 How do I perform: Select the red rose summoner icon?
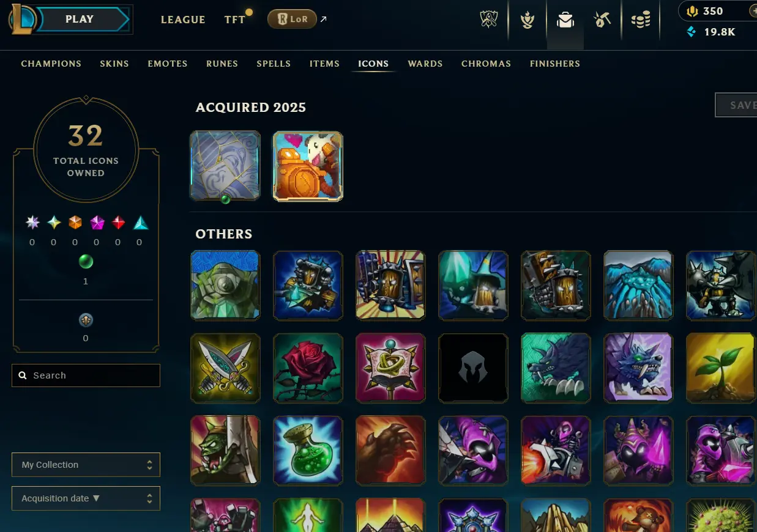[308, 368]
